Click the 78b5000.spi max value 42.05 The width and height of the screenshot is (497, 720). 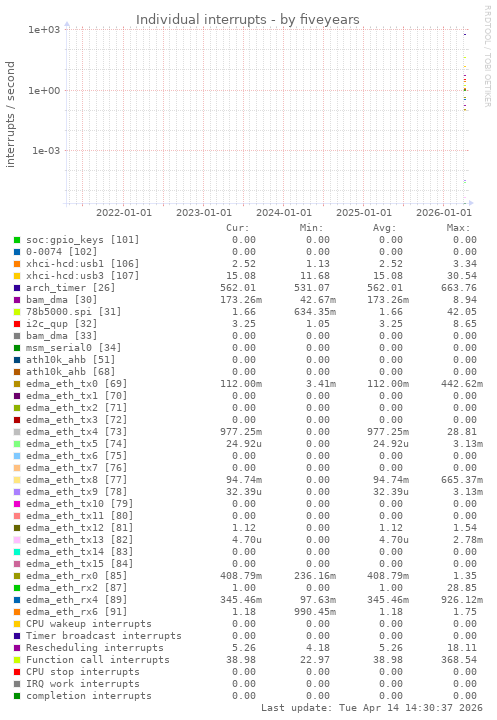click(462, 311)
